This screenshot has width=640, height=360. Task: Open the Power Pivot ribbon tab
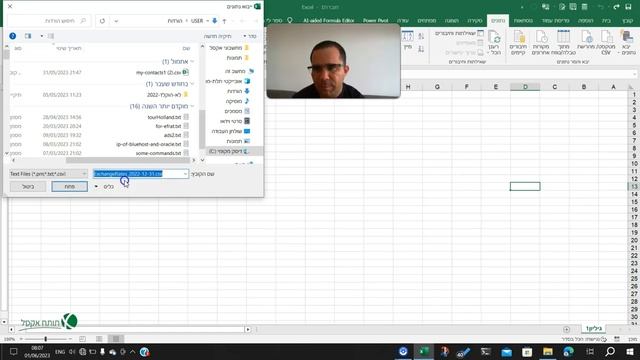[x=375, y=20]
